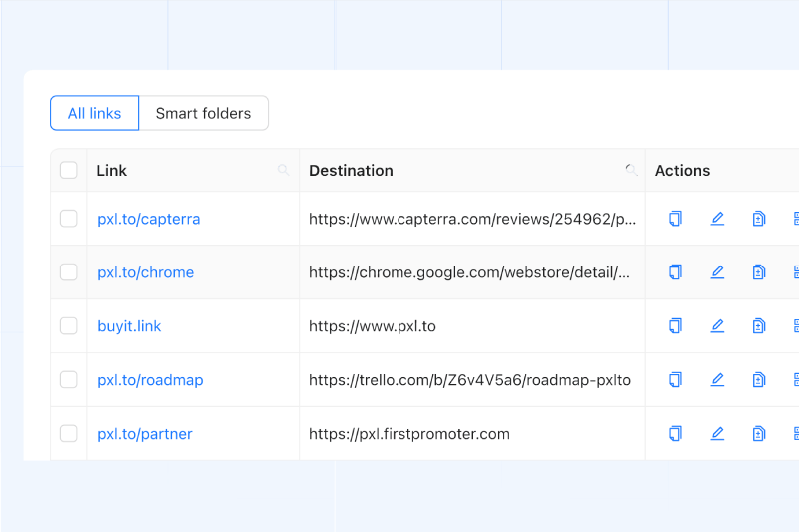Edit the pxl.to/roadmap link
Viewport: 799px width, 532px height.
pyautogui.click(x=717, y=379)
